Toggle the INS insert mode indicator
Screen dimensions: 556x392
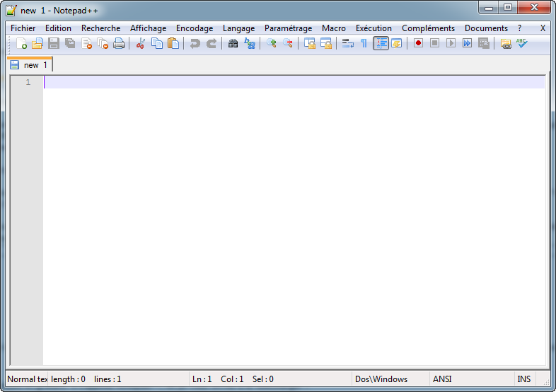(525, 379)
